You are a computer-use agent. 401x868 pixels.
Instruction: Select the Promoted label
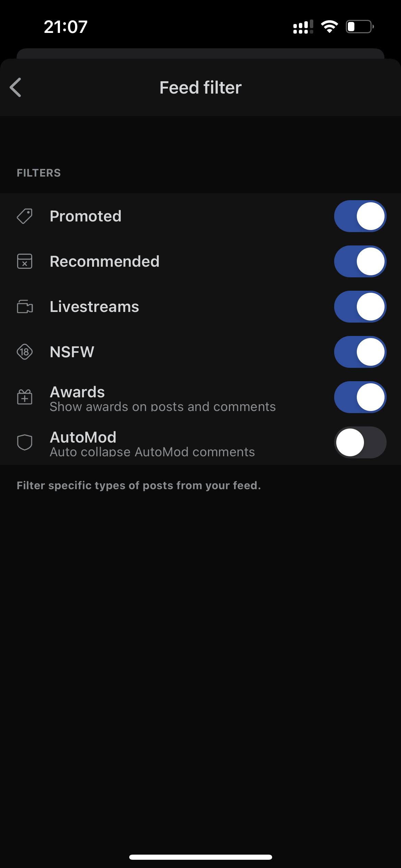(86, 216)
